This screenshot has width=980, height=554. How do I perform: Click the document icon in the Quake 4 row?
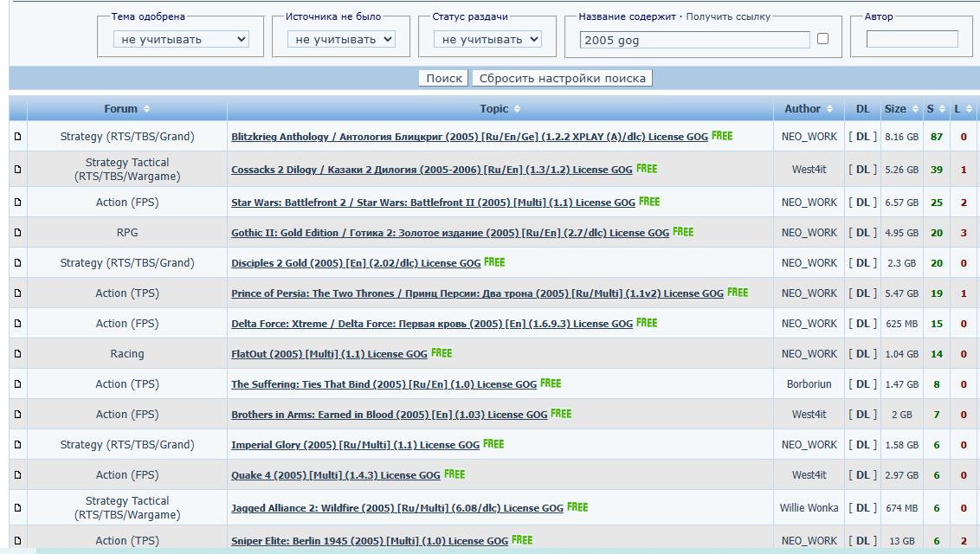[17, 475]
